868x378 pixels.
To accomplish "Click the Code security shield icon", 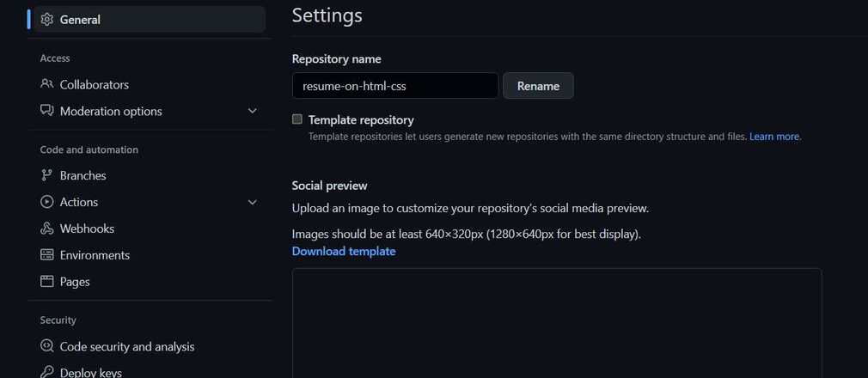I will point(47,346).
